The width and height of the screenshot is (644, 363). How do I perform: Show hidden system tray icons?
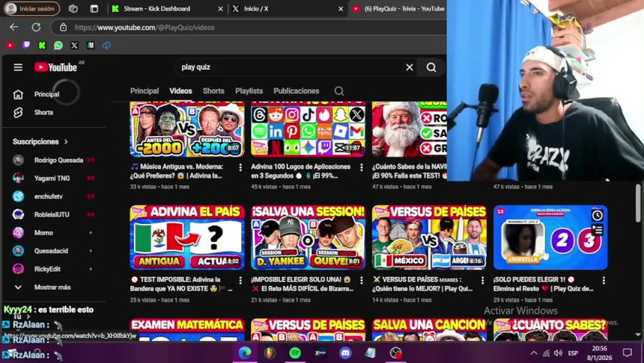534,353
